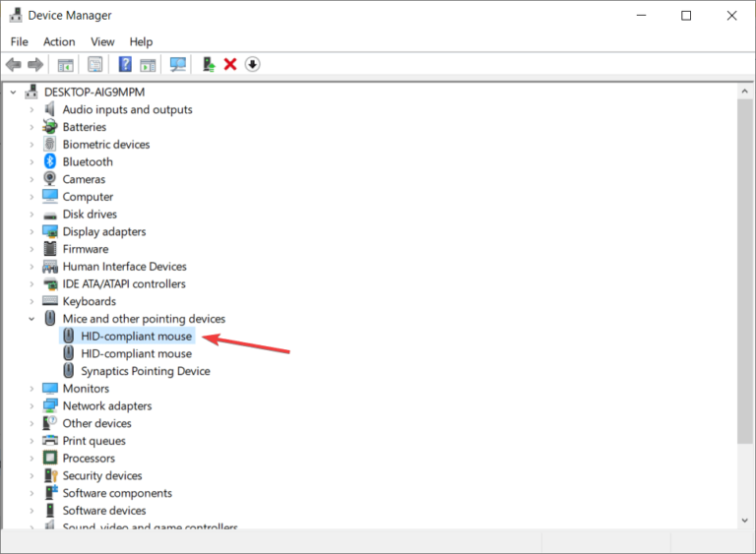This screenshot has height=554, width=756.
Task: Click the Back arrow in toolbar
Action: click(14, 64)
